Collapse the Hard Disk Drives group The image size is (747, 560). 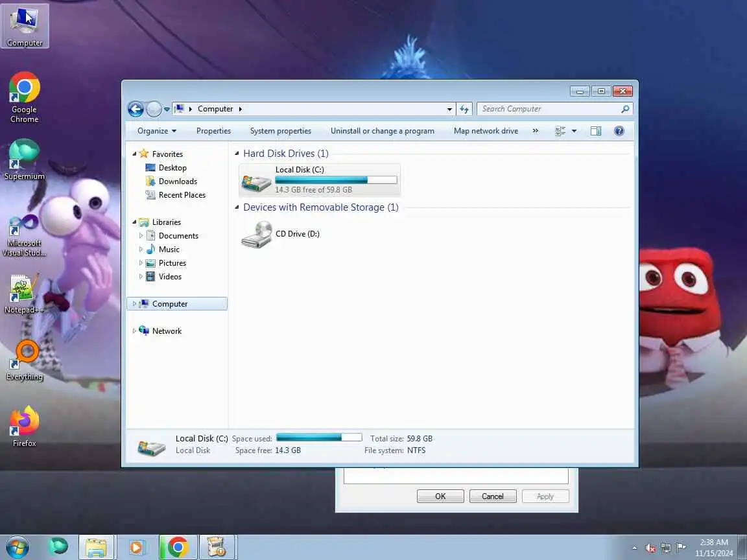(x=237, y=154)
